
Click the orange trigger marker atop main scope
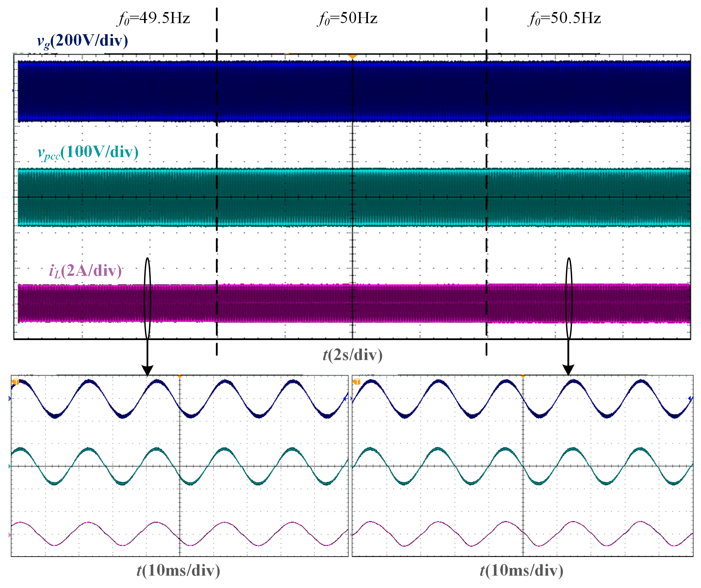click(352, 57)
